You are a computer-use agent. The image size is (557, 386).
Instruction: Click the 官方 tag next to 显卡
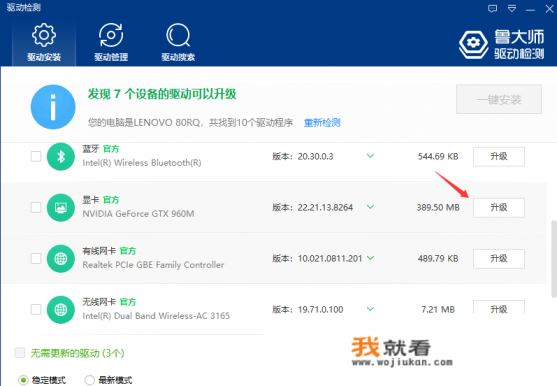[x=111, y=200]
